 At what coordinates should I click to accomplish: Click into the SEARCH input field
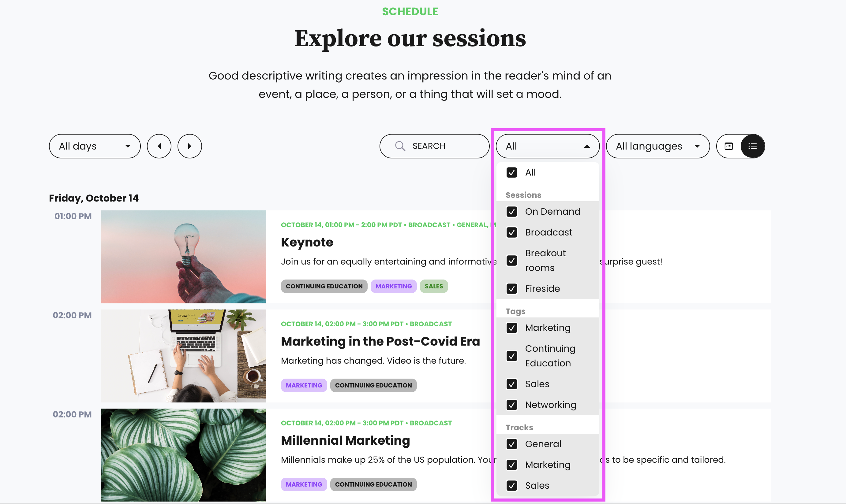coord(434,146)
